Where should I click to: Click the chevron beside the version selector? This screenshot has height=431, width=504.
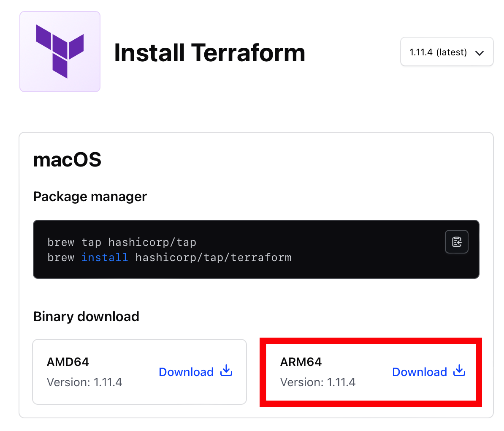point(479,53)
